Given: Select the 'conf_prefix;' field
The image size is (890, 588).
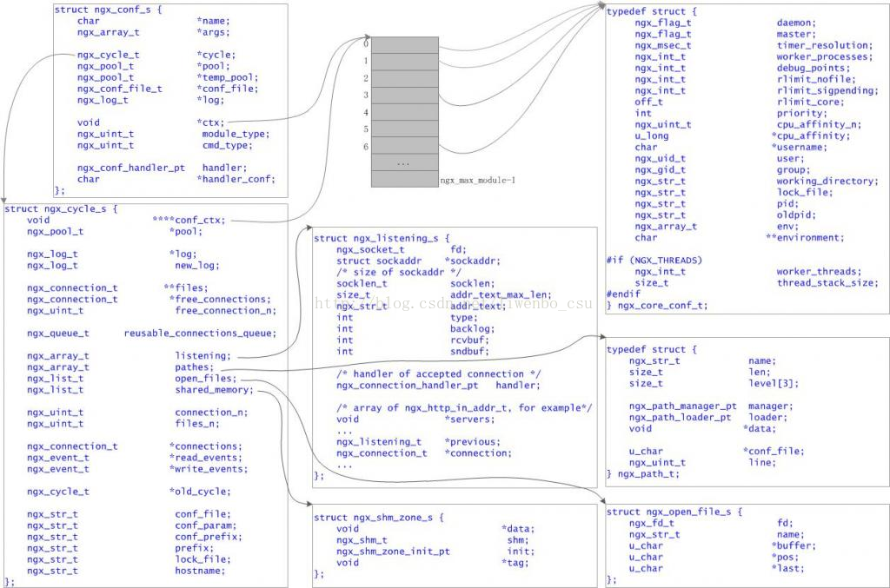Looking at the screenshot, I should [x=209, y=538].
